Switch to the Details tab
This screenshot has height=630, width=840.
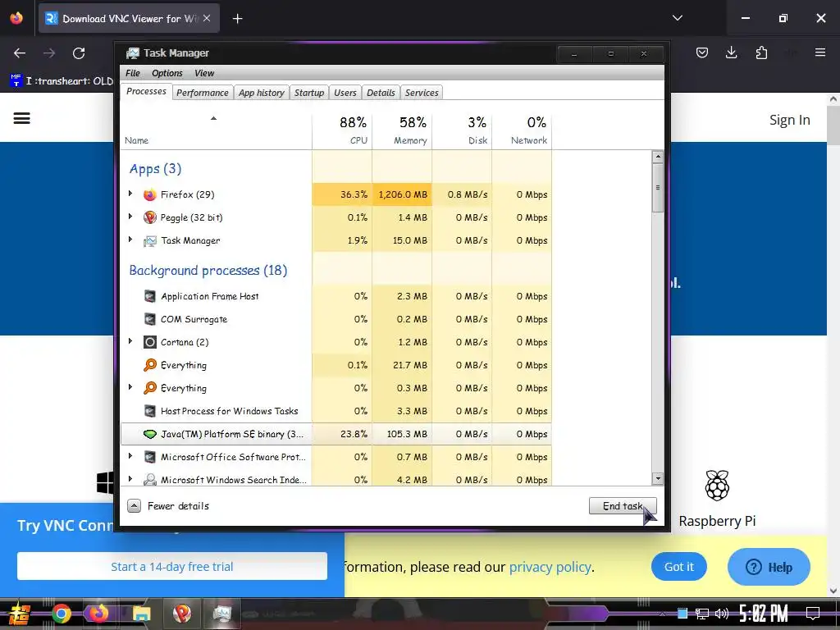(381, 93)
